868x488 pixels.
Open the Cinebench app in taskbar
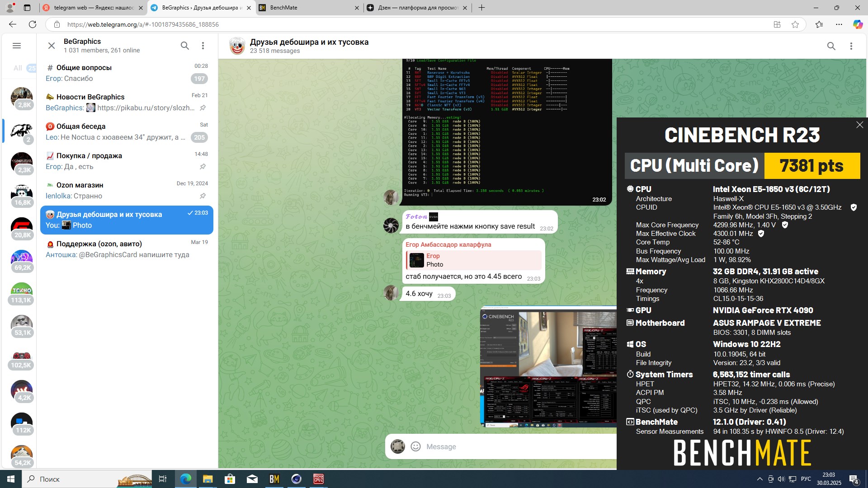point(296,479)
